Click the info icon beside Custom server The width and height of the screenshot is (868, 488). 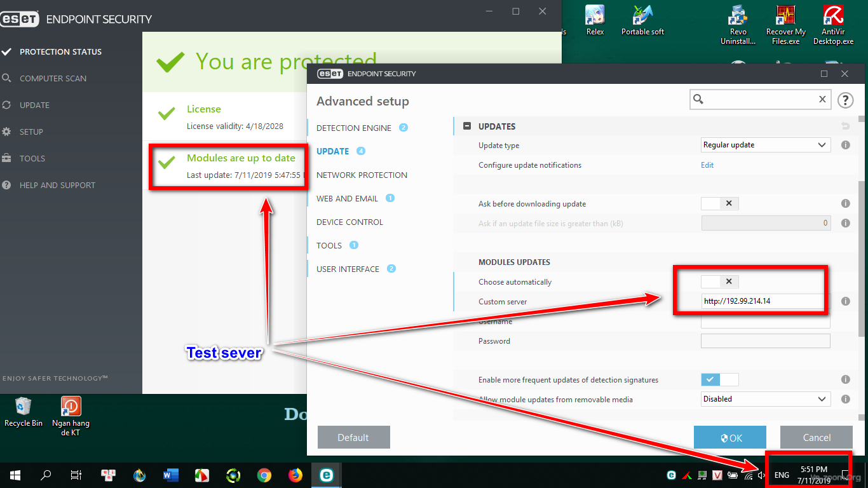click(846, 301)
